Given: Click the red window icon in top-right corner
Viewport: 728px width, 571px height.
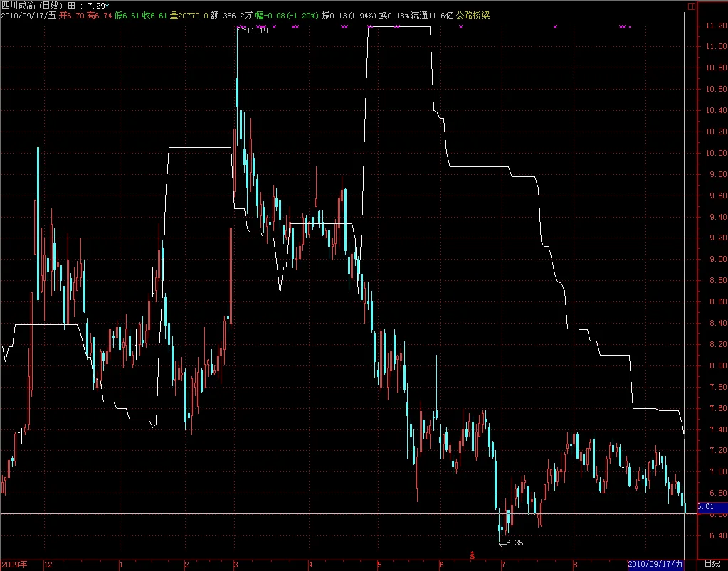Looking at the screenshot, I should tap(691, 6).
